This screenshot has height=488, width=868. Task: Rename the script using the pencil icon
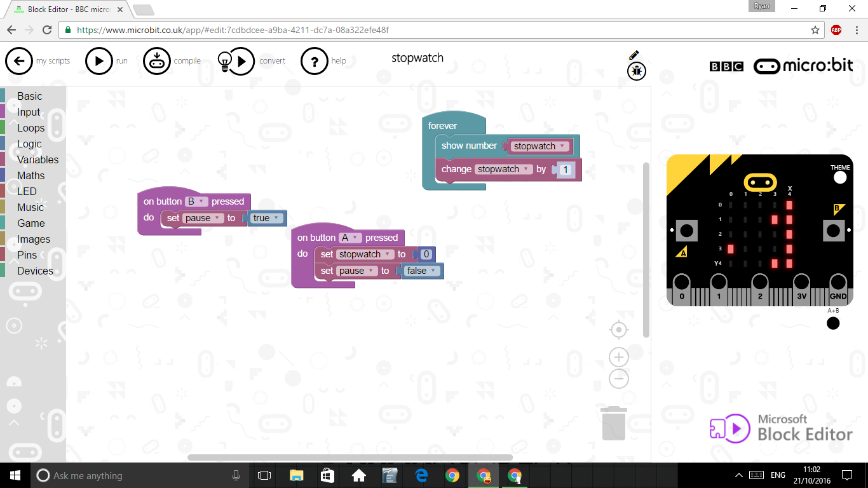point(635,56)
